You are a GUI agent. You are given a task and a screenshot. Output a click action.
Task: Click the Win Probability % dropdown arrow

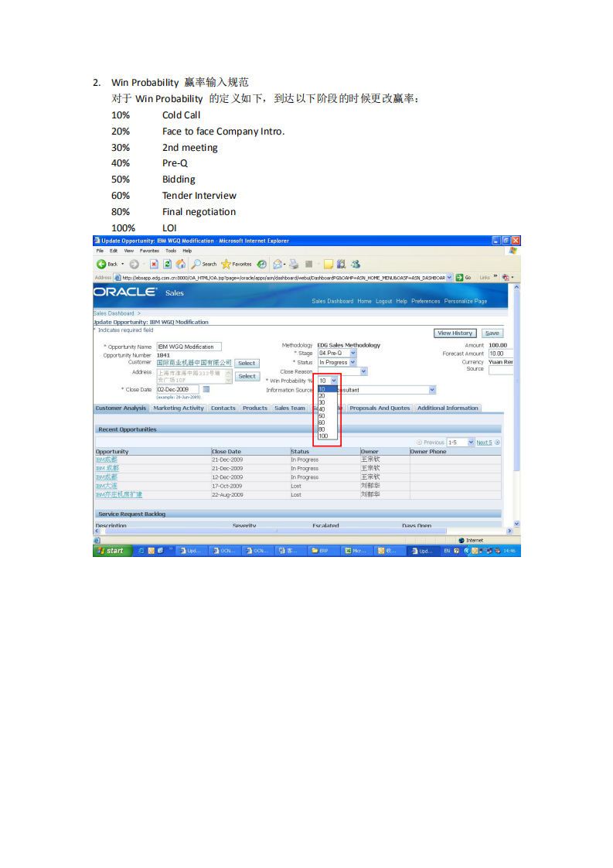click(x=334, y=381)
